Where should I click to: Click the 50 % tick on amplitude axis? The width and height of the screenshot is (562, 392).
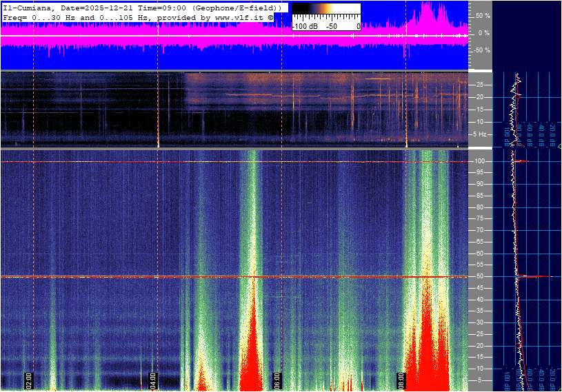(483, 15)
